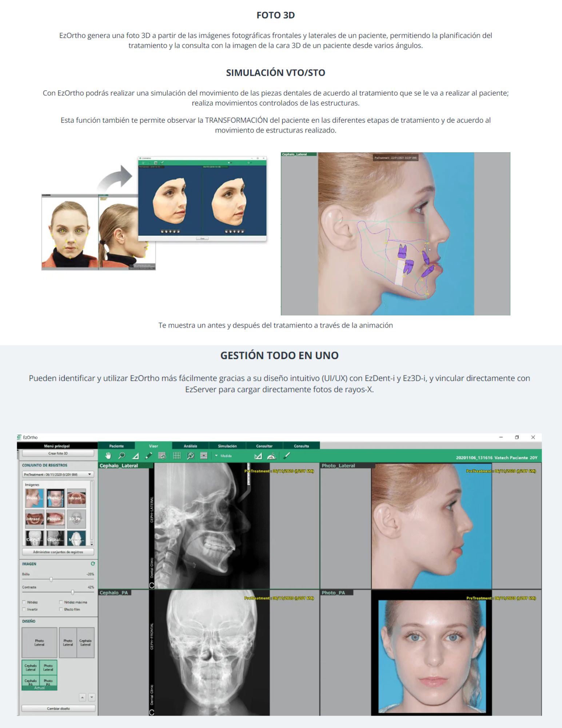Click the fit-to-screen zoom icon
Screen dimensions: 562x728
click(x=190, y=456)
